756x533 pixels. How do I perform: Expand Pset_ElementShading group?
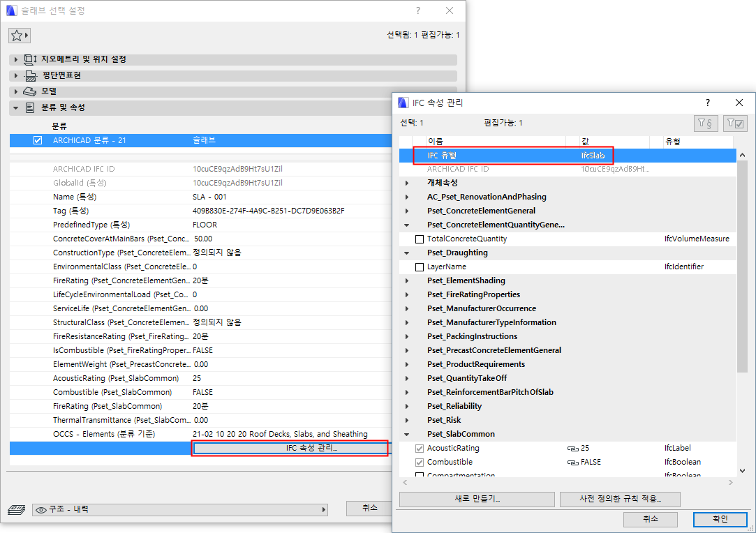[x=407, y=281]
